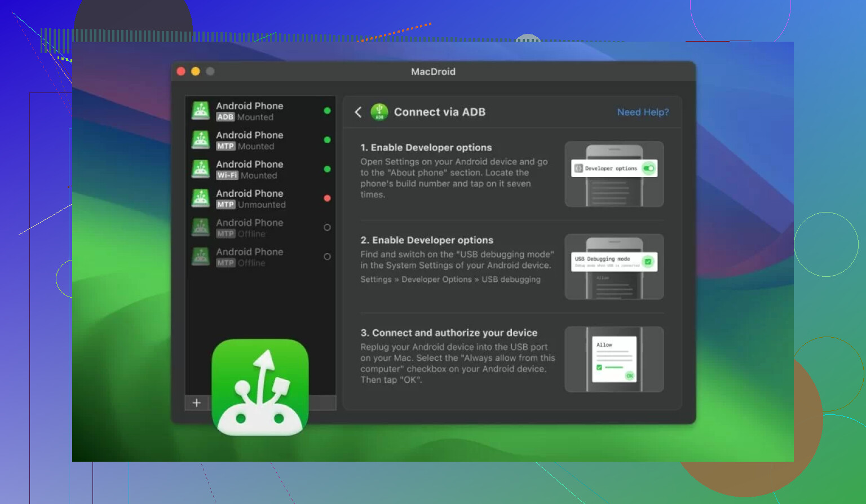Screen dimensions: 866x504
Task: Select the Android Phone ADB Mounted device
Action: tap(260, 111)
